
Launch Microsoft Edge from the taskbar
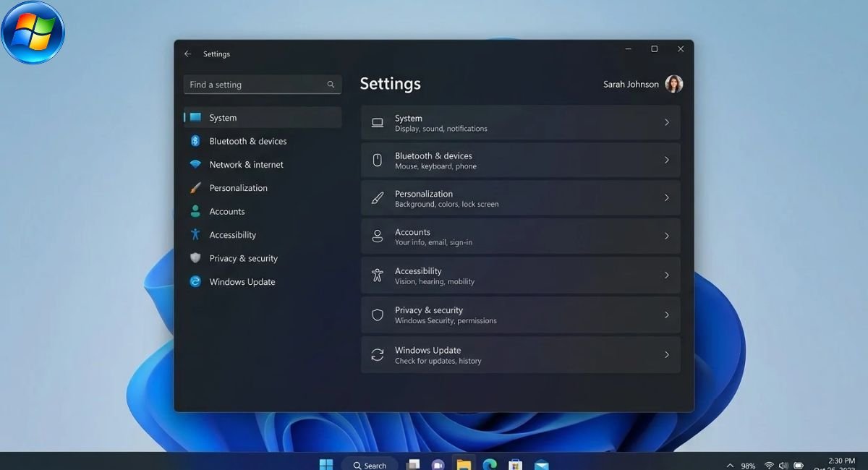490,465
